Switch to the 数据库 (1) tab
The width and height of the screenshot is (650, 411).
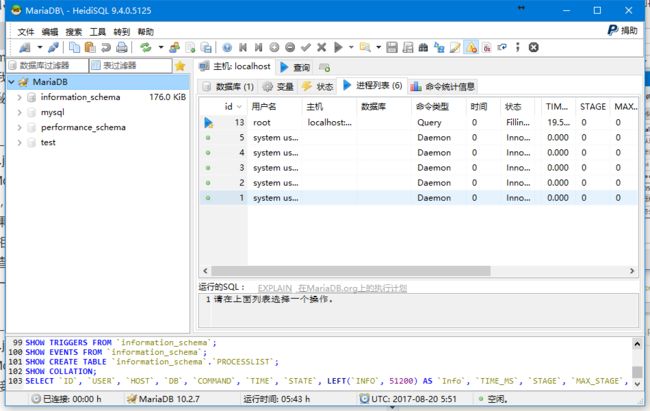pos(228,86)
